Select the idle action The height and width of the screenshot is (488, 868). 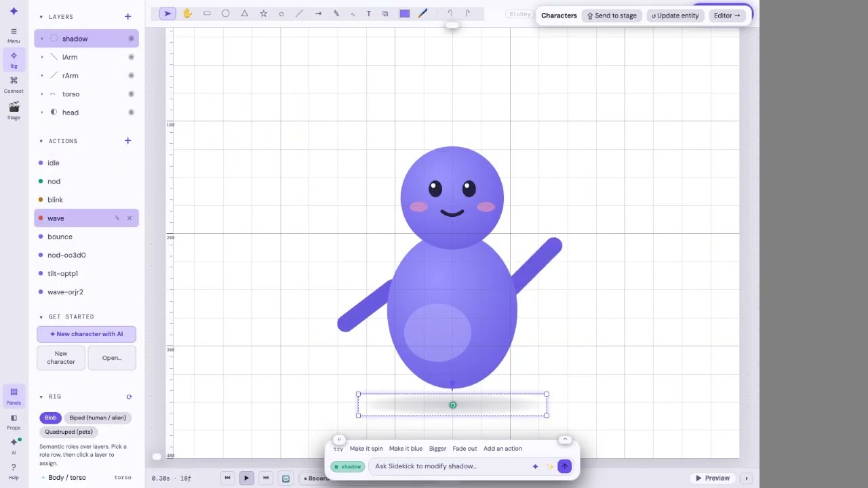tap(86, 163)
